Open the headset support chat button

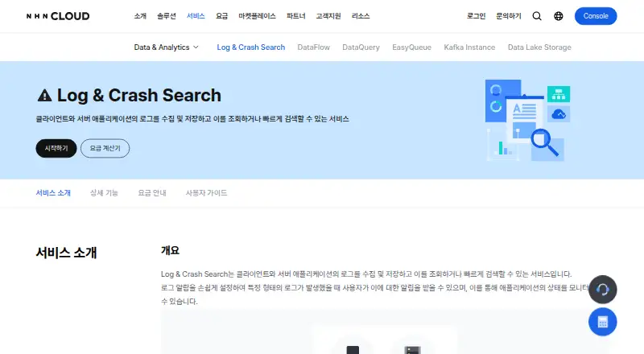[602, 290]
